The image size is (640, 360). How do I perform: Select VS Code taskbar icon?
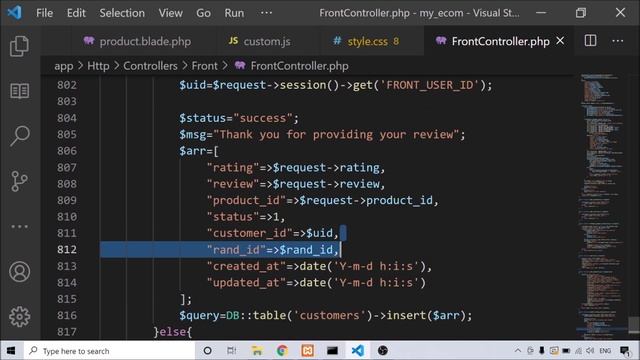tap(358, 351)
